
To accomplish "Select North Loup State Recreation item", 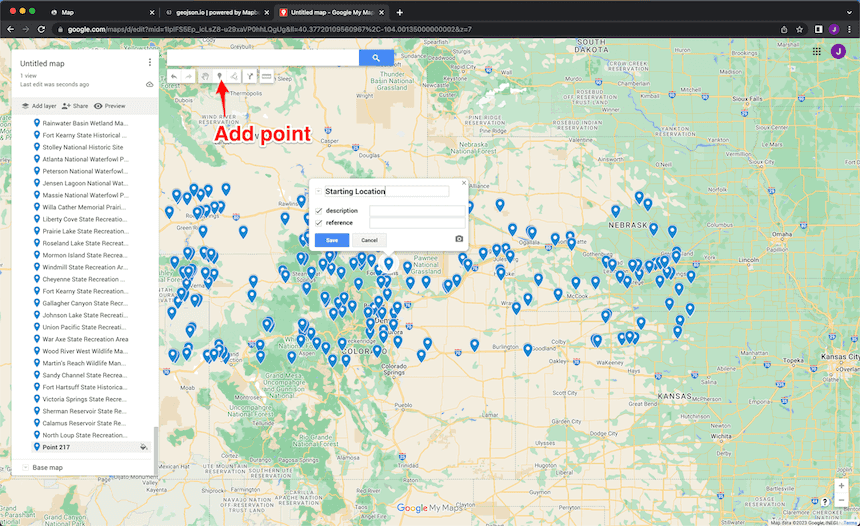I will pos(85,435).
